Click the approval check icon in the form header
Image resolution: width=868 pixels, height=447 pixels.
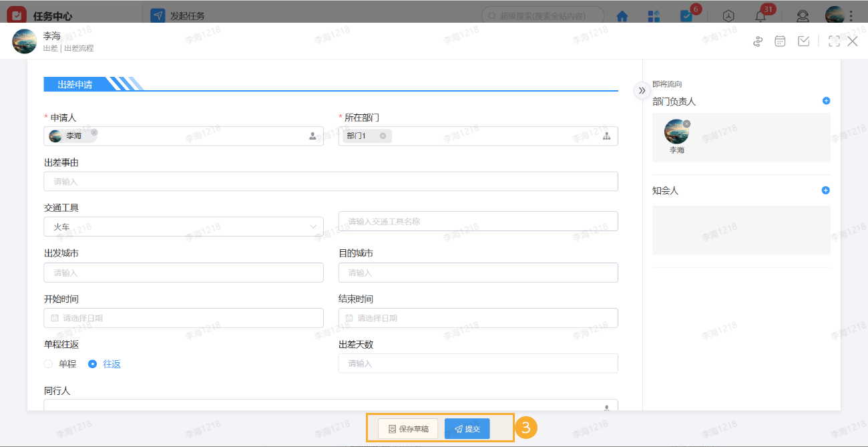[x=803, y=41]
